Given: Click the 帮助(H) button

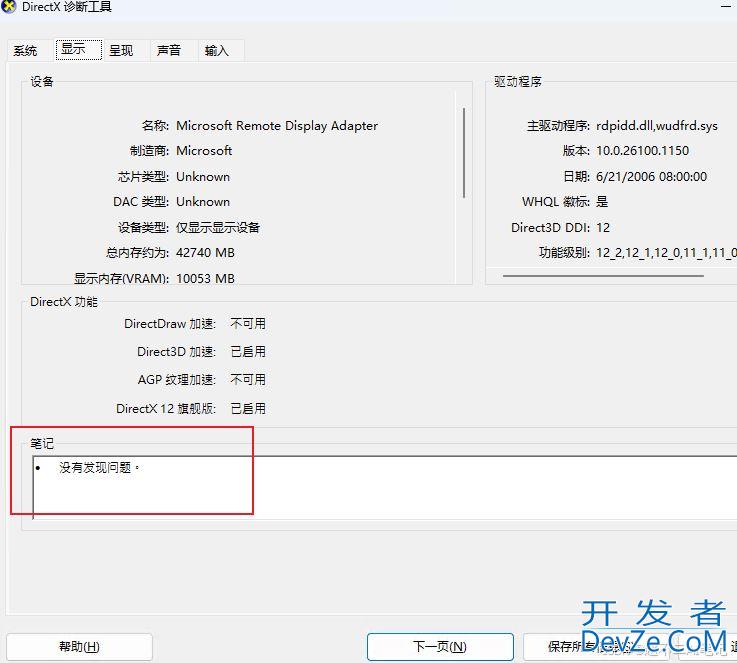Looking at the screenshot, I should point(79,647).
